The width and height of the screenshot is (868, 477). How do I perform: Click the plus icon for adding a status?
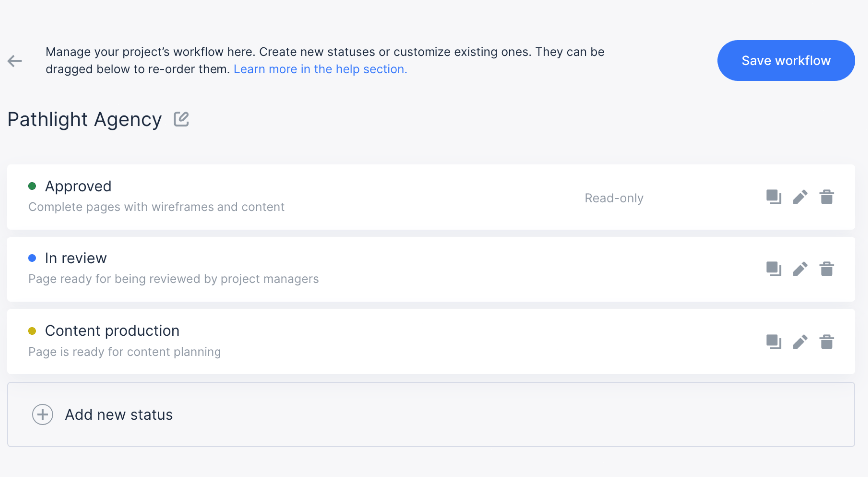43,414
